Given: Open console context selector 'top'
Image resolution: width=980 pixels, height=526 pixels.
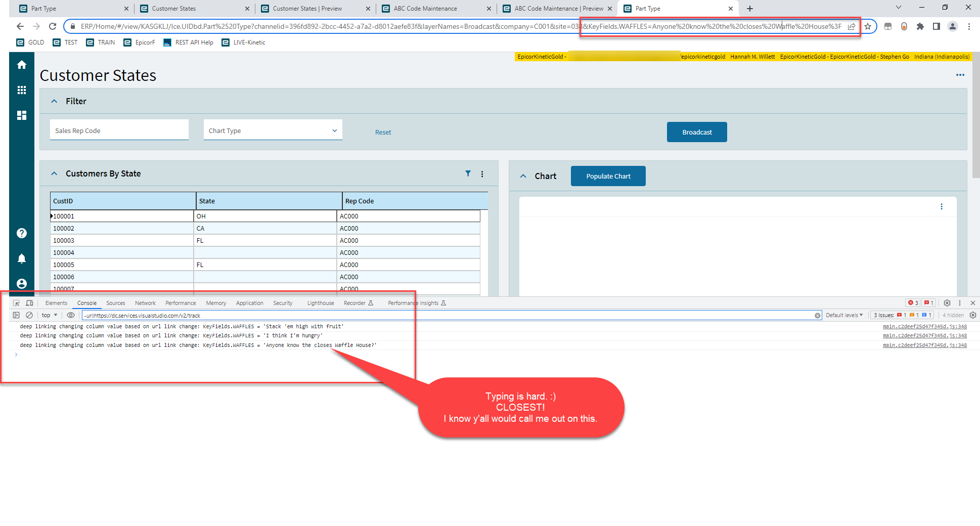Looking at the screenshot, I should point(50,315).
